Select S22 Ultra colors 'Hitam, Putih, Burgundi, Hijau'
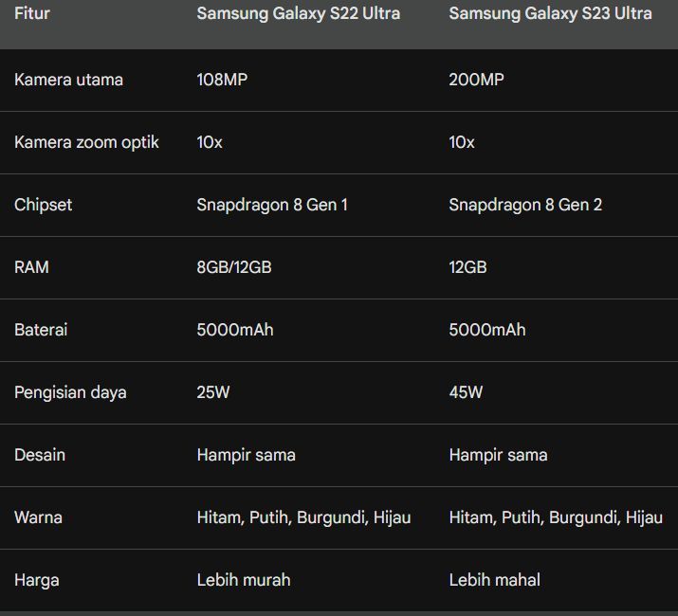 303,517
